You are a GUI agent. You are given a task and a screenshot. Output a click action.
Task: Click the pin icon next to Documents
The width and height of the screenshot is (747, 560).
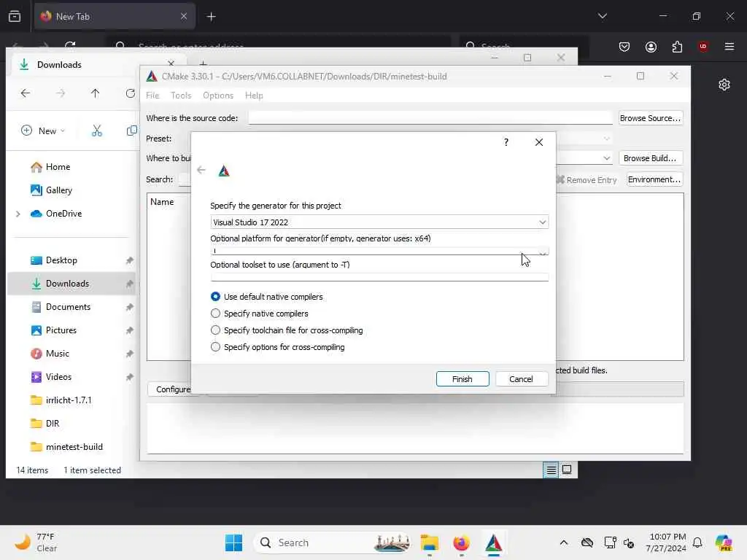(130, 307)
